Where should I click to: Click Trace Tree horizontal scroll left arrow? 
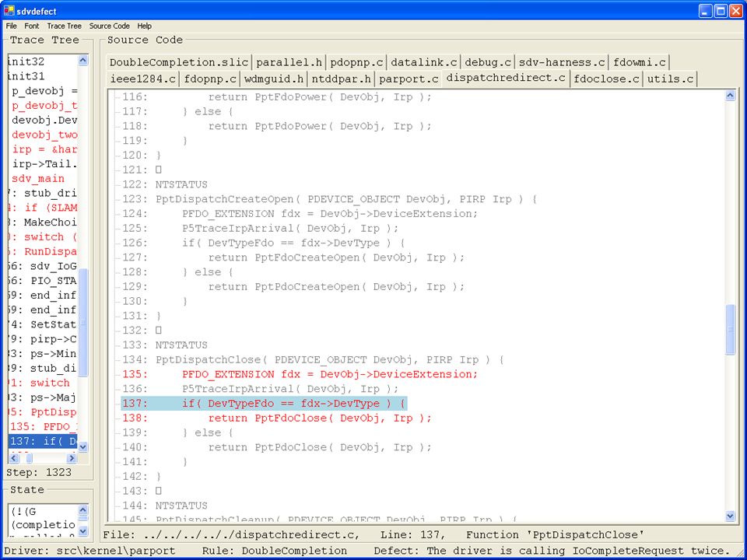pyautogui.click(x=13, y=458)
